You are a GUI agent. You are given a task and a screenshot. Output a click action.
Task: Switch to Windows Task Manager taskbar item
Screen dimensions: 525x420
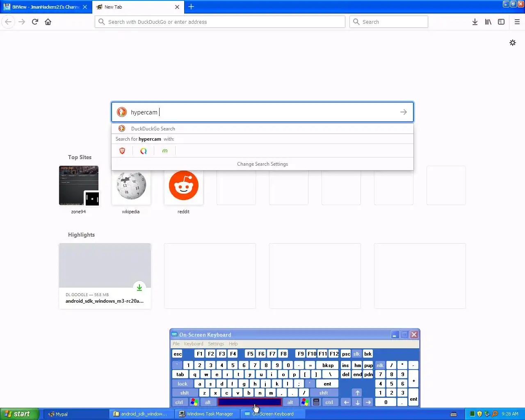pyautogui.click(x=208, y=414)
